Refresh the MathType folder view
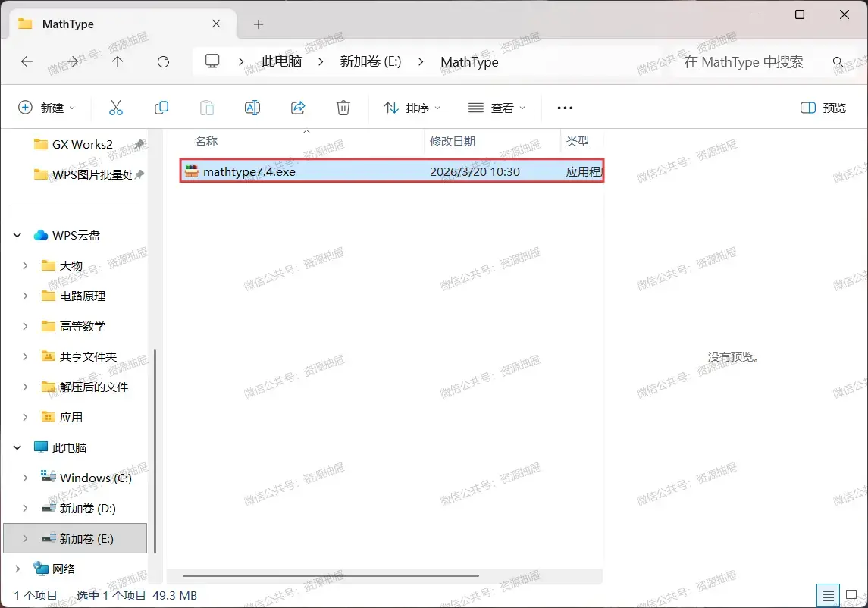Image resolution: width=868 pixels, height=608 pixels. pyautogui.click(x=163, y=61)
